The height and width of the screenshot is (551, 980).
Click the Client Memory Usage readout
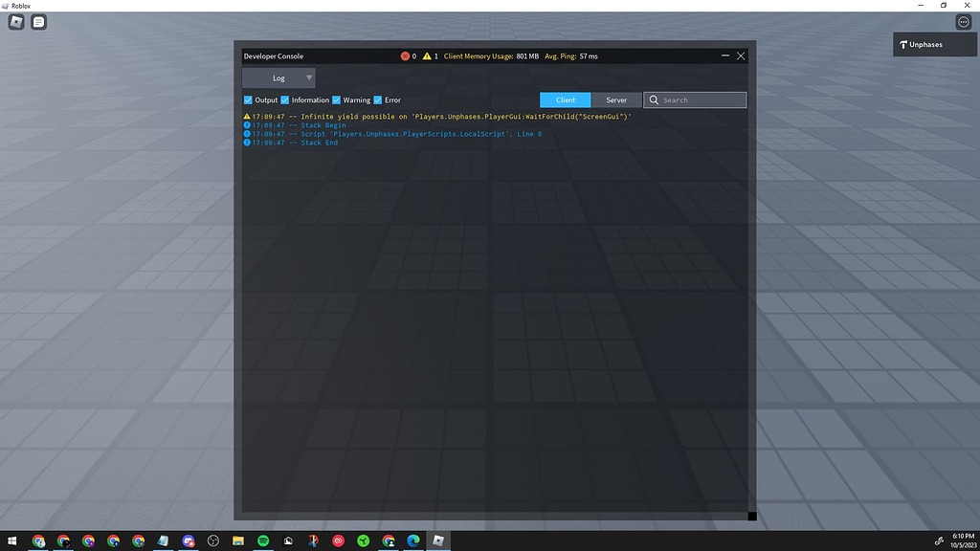click(491, 56)
